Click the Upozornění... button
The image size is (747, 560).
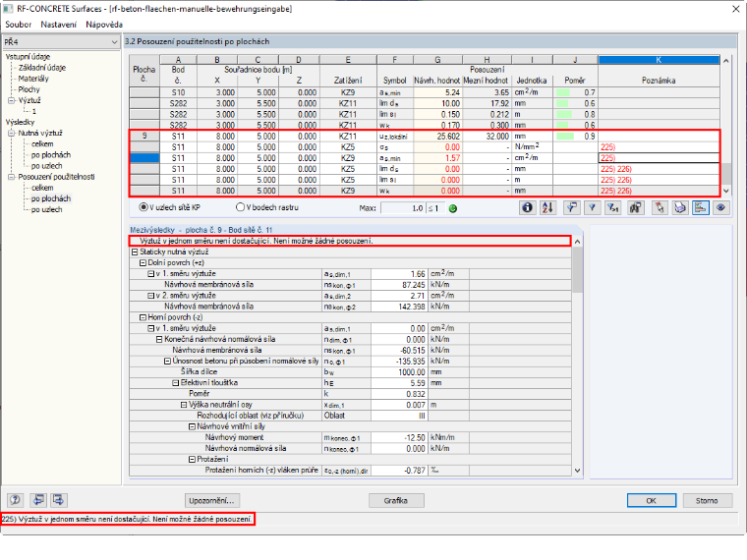[x=212, y=500]
